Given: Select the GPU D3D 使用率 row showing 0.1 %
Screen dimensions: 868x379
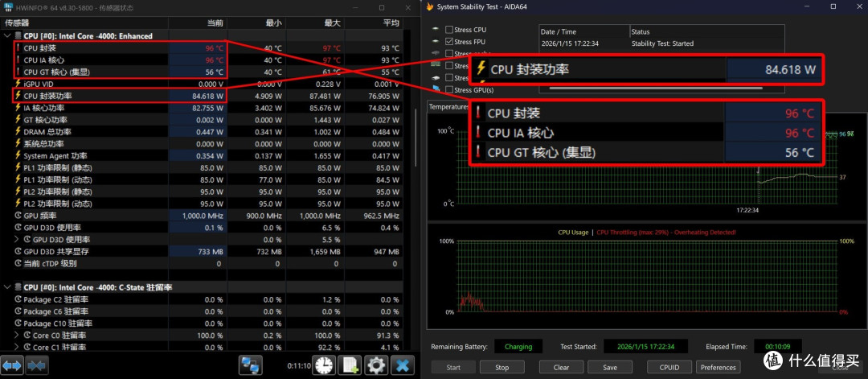Looking at the screenshot, I should (x=202, y=228).
